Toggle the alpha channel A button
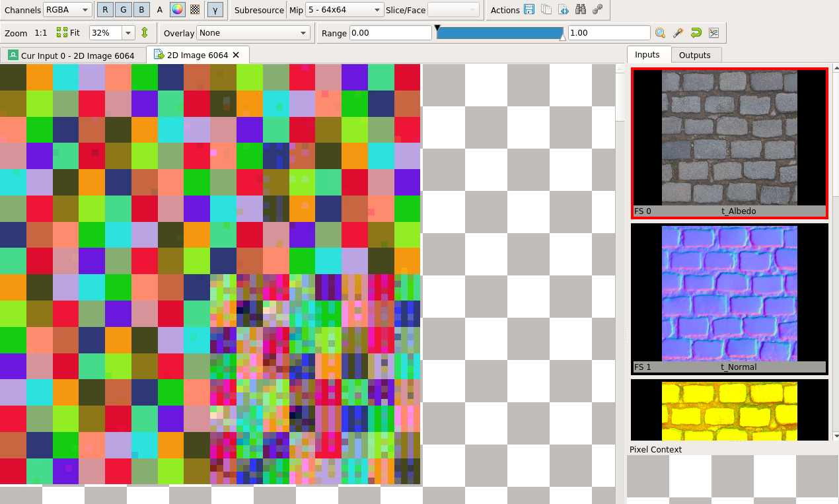This screenshot has width=839, height=504. 159,10
